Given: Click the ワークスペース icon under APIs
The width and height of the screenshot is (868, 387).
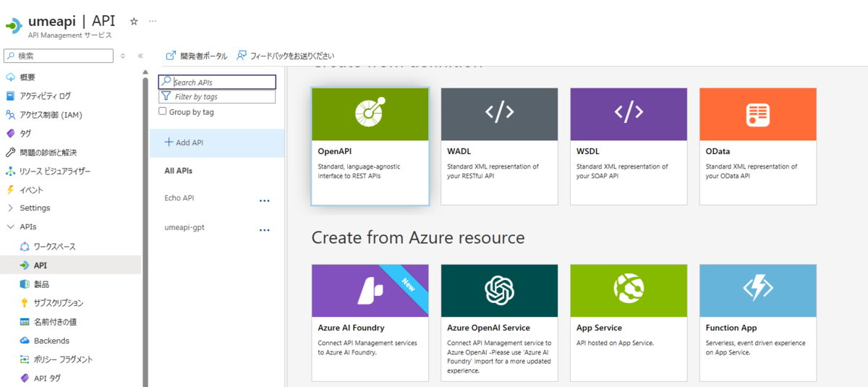Looking at the screenshot, I should pos(25,247).
